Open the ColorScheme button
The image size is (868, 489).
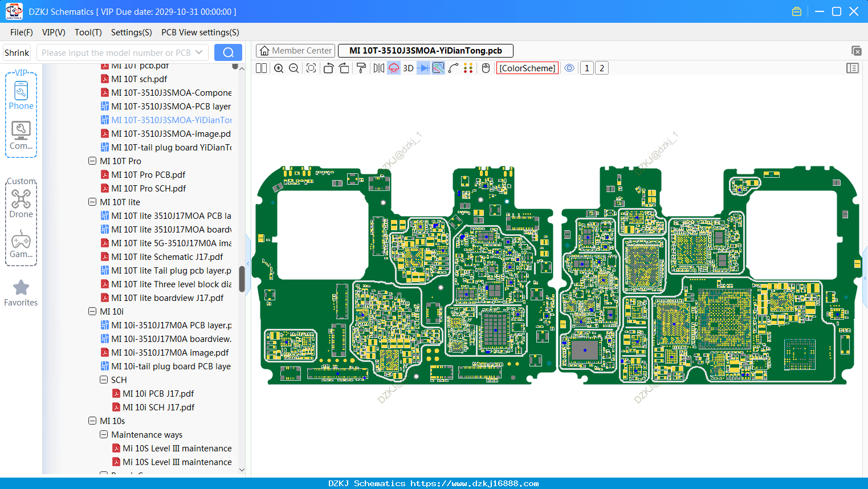tap(527, 68)
